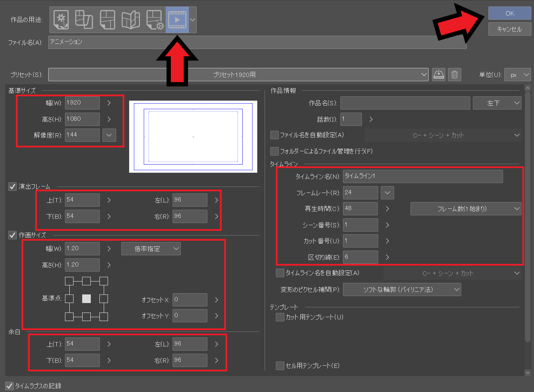Uncheck タイムラプスの記録 at the bottom
The image size is (534, 392).
[9, 386]
